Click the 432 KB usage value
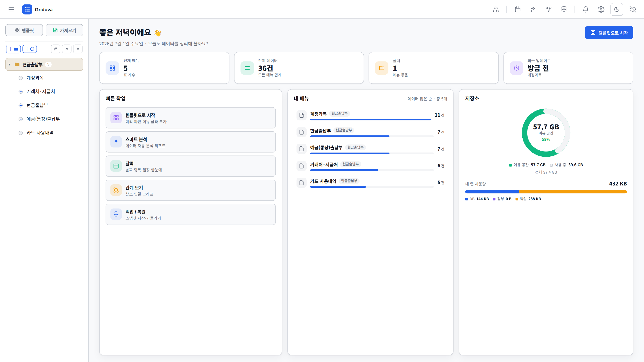The image size is (644, 362). [x=618, y=184]
